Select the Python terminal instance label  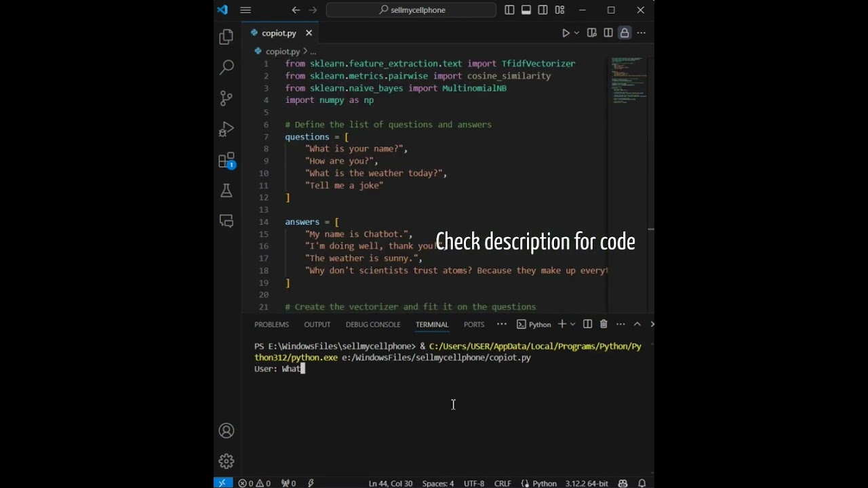click(x=534, y=325)
